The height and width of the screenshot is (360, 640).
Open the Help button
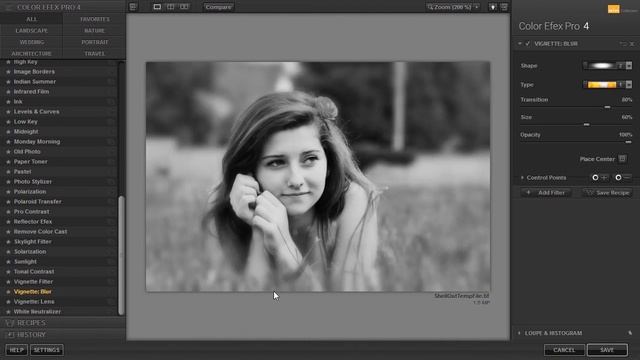16,350
